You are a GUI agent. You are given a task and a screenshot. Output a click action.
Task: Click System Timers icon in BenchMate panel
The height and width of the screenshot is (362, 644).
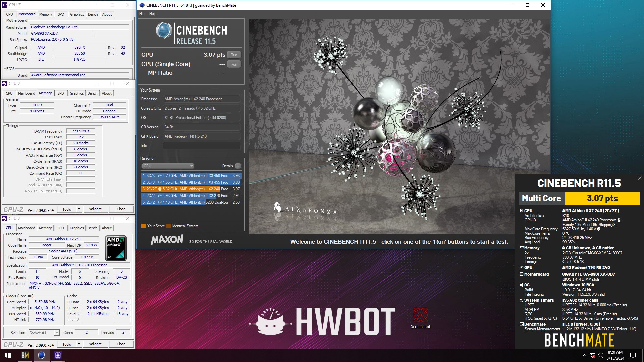pos(521,300)
